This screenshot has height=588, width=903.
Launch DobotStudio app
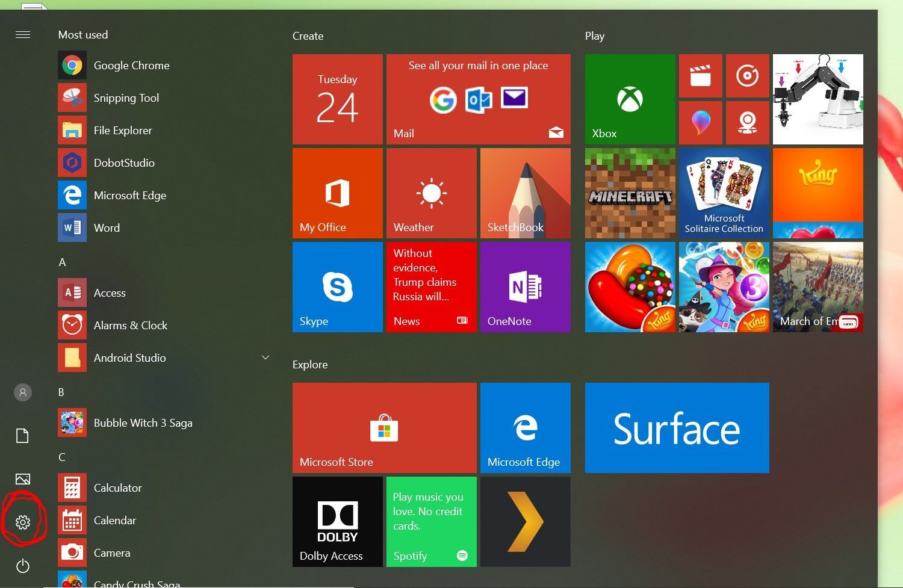click(x=163, y=163)
